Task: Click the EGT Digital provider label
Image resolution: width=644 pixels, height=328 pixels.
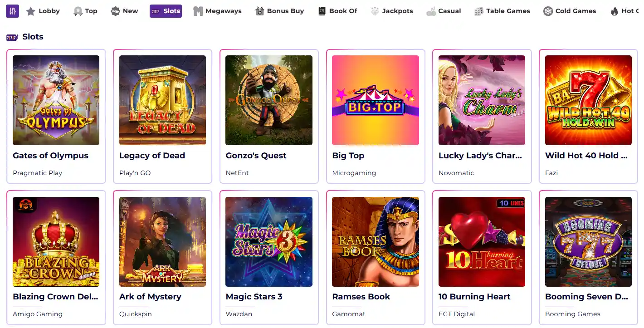Action: point(457,314)
